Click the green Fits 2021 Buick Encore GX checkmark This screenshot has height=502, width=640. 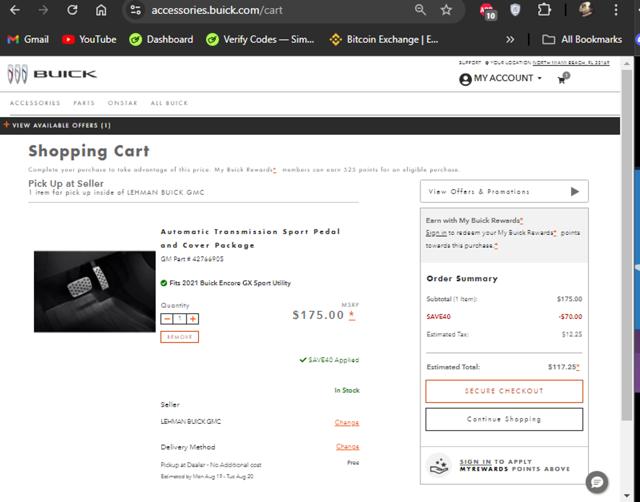click(x=164, y=283)
